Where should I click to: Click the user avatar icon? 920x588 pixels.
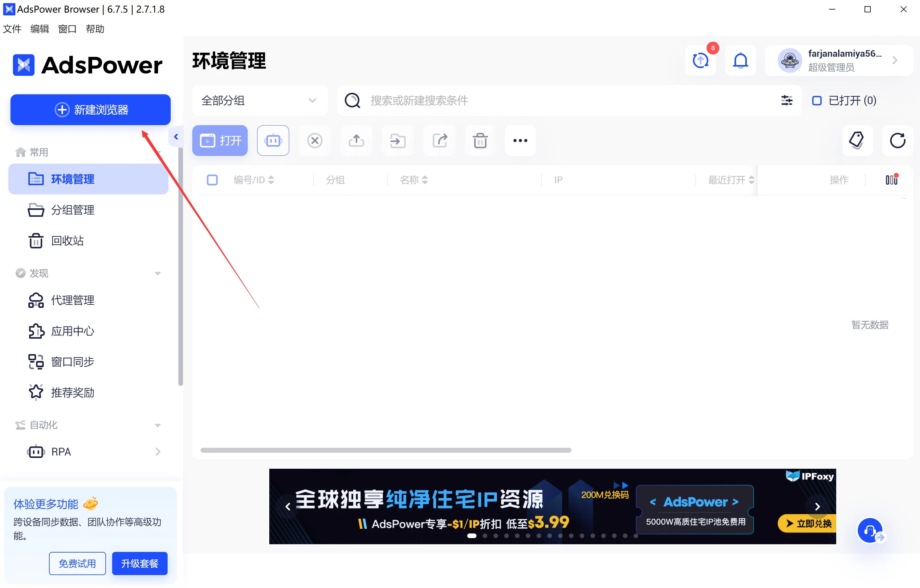pyautogui.click(x=789, y=60)
